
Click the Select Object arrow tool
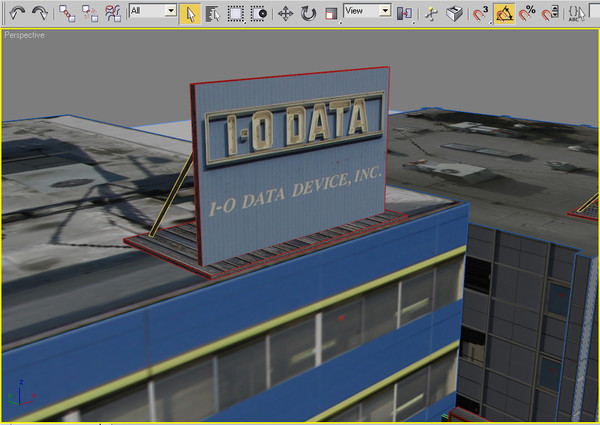(190, 14)
